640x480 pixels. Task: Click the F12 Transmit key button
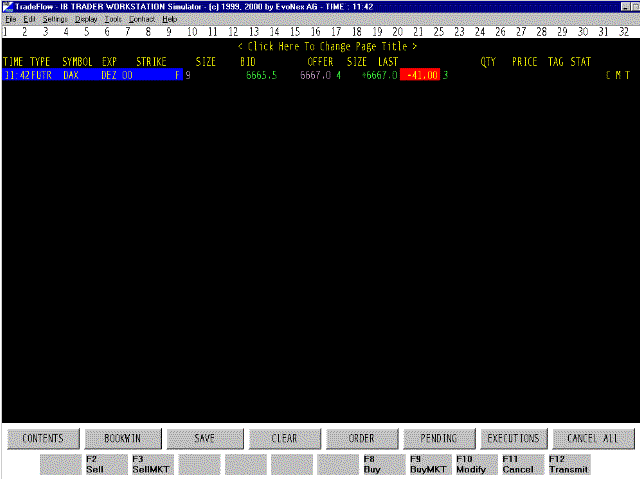pos(569,464)
